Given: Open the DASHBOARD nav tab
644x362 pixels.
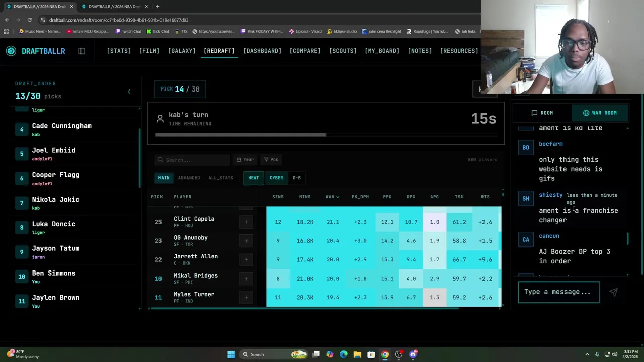Looking at the screenshot, I should coord(262,51).
